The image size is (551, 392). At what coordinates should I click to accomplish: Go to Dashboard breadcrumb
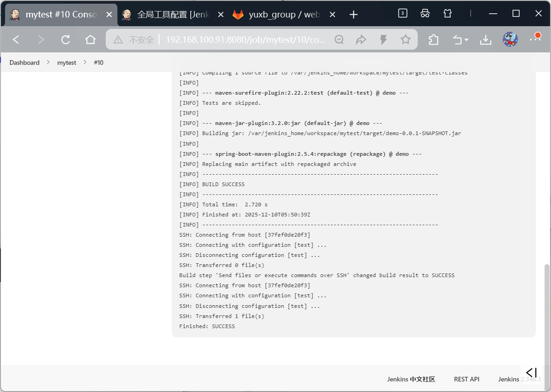tap(24, 62)
